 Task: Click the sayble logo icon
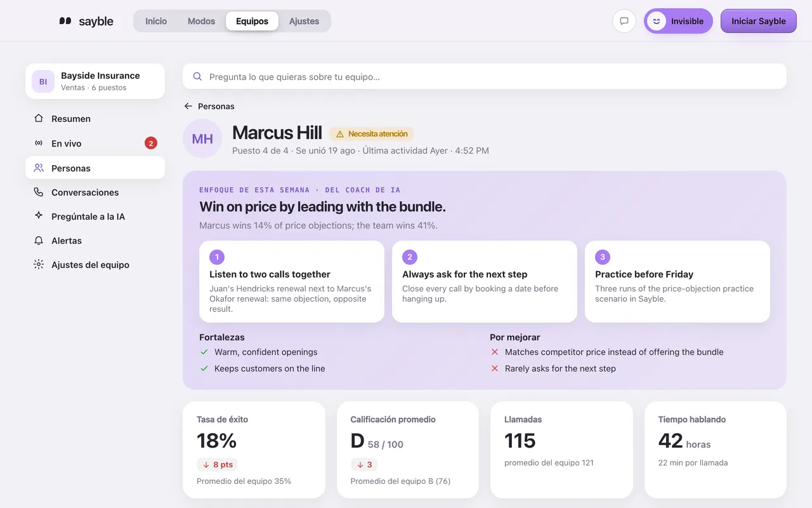coord(65,21)
